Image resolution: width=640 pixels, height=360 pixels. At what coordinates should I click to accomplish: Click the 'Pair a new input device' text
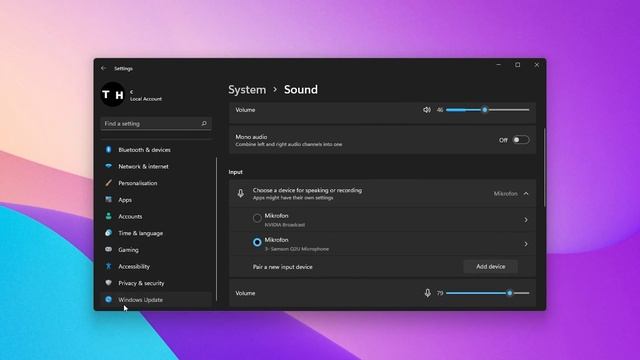click(282, 267)
